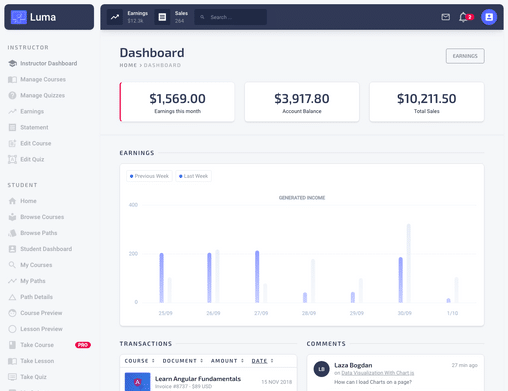Viewport: 508px width, 391px height.
Task: Open the user account avatar icon
Action: tap(489, 17)
